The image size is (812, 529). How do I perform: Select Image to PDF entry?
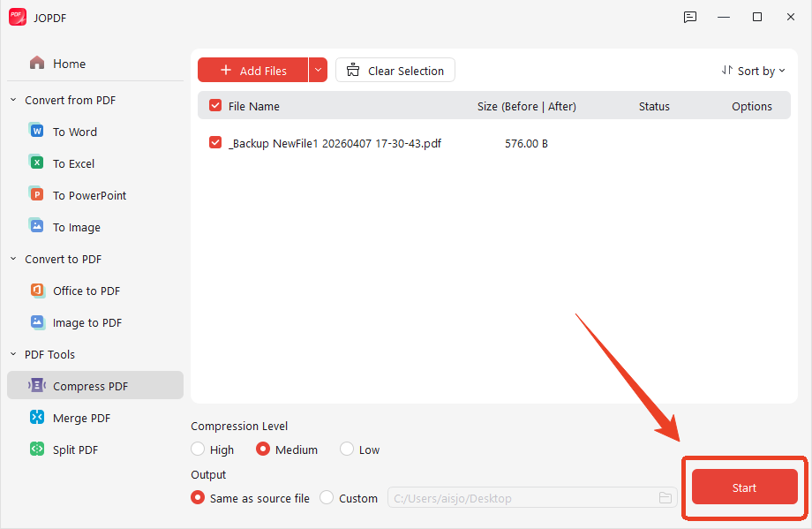point(95,323)
